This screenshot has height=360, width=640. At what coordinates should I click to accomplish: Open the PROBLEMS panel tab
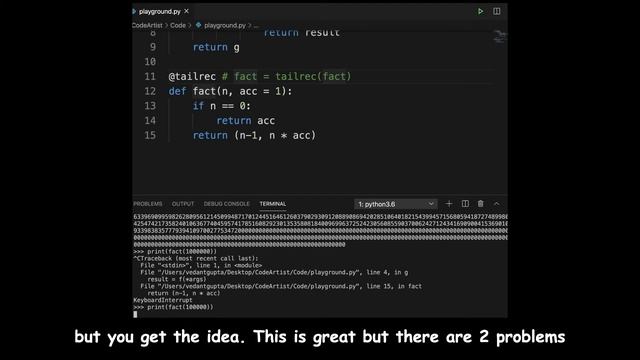click(x=148, y=204)
